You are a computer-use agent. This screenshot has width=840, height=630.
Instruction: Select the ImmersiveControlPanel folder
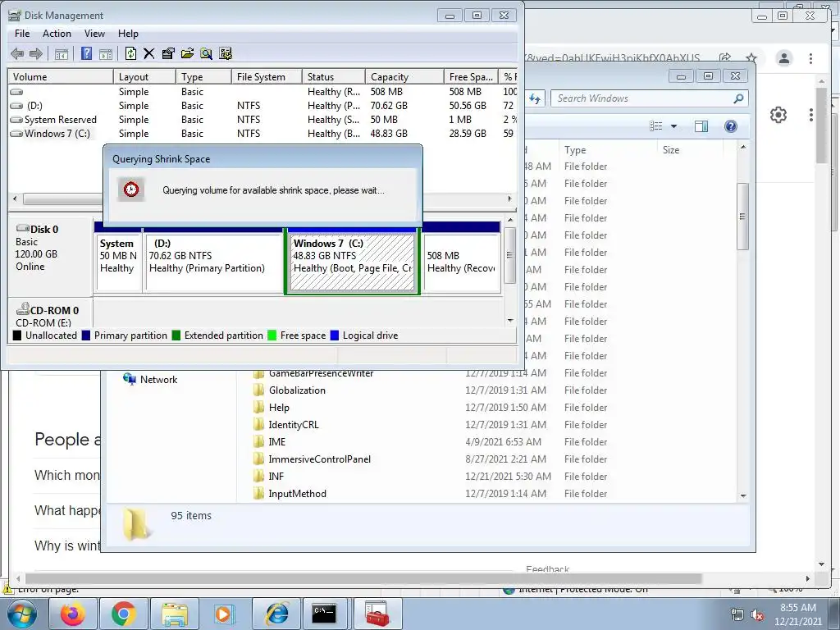(x=319, y=459)
